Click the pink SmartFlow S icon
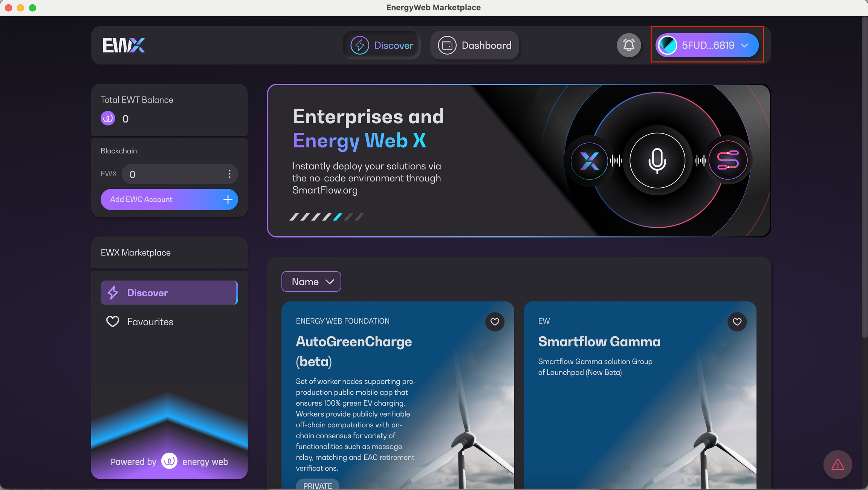This screenshot has height=490, width=868. (x=728, y=161)
